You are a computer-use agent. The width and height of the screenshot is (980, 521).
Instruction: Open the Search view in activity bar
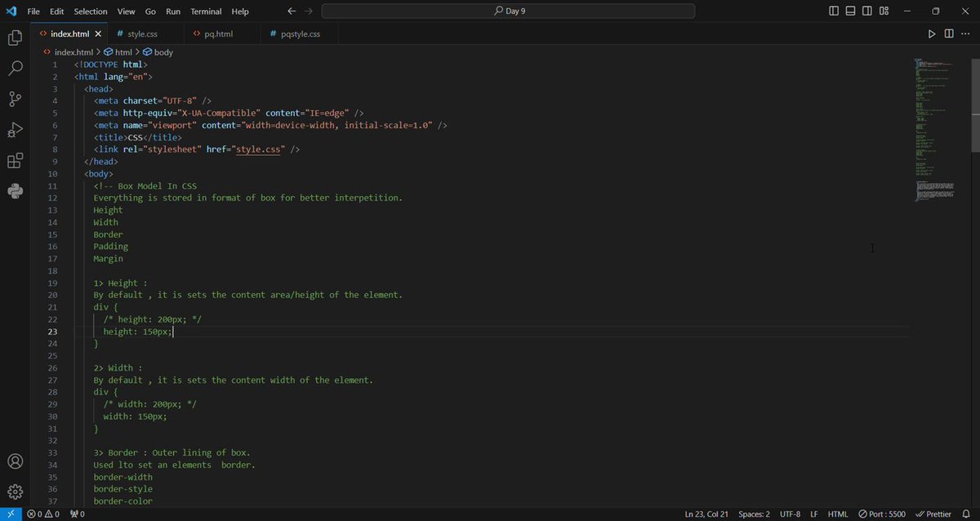(x=15, y=69)
